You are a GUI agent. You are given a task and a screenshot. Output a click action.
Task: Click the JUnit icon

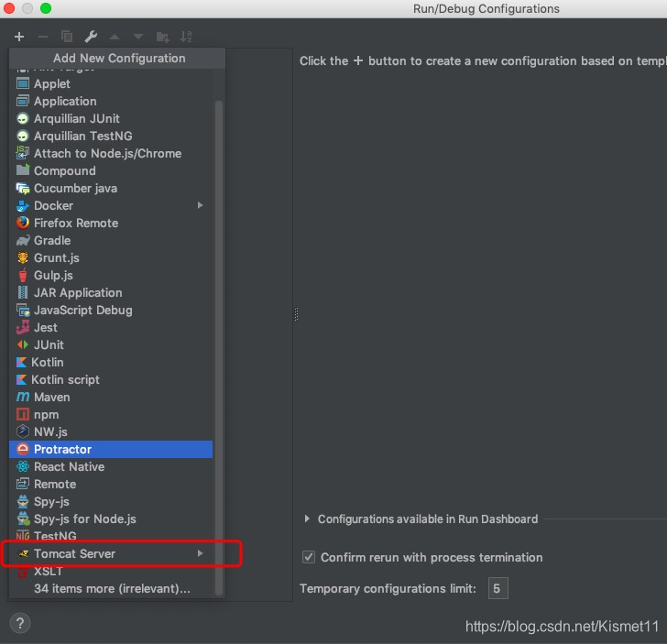(23, 345)
